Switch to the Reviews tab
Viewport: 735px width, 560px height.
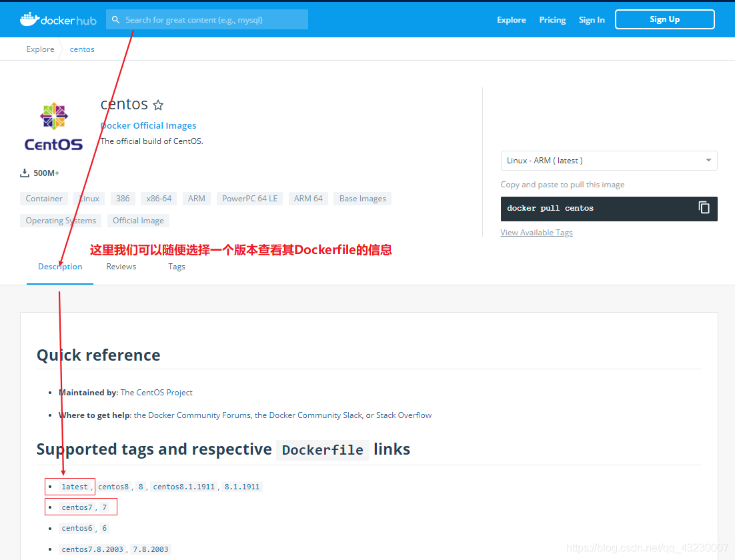(121, 267)
